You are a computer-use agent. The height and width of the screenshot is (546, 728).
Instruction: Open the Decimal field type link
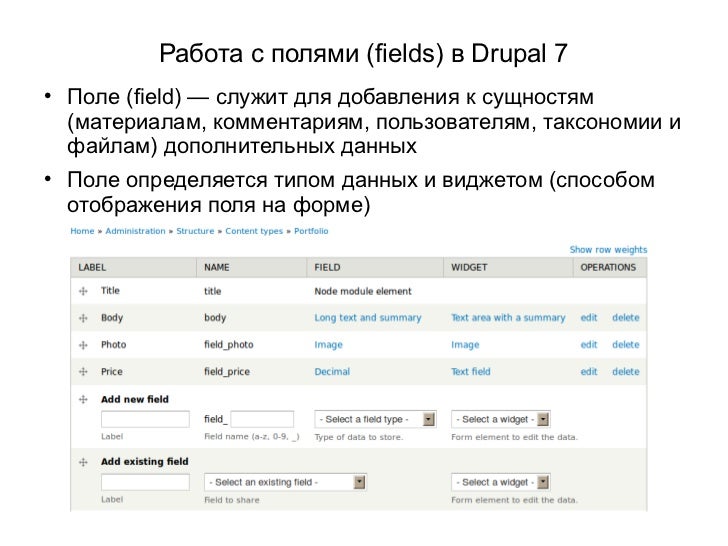[x=332, y=371]
